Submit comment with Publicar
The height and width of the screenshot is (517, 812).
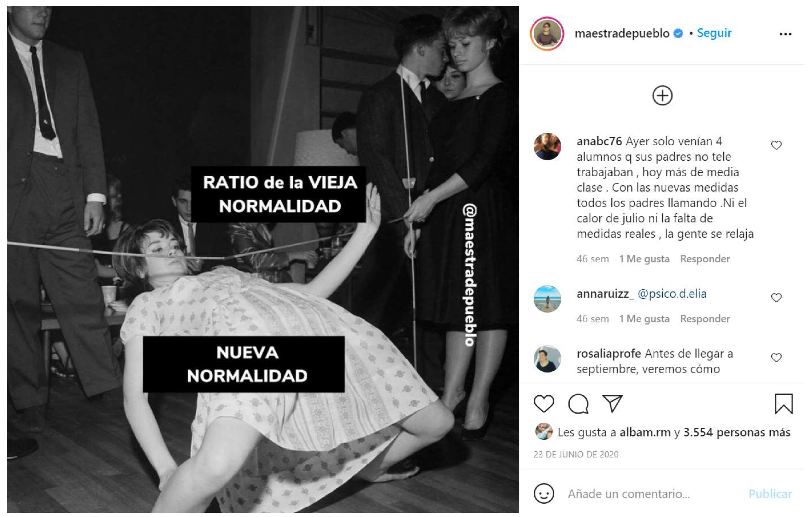point(770,494)
